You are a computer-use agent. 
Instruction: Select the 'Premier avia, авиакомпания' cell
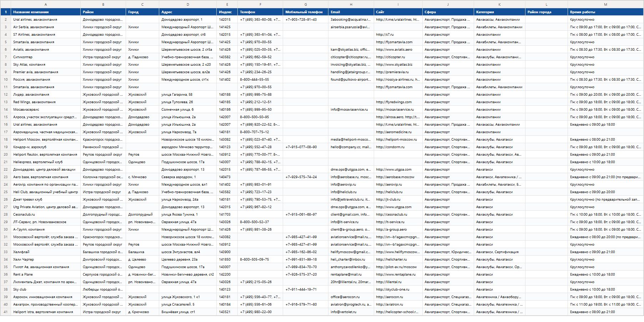coord(46,72)
